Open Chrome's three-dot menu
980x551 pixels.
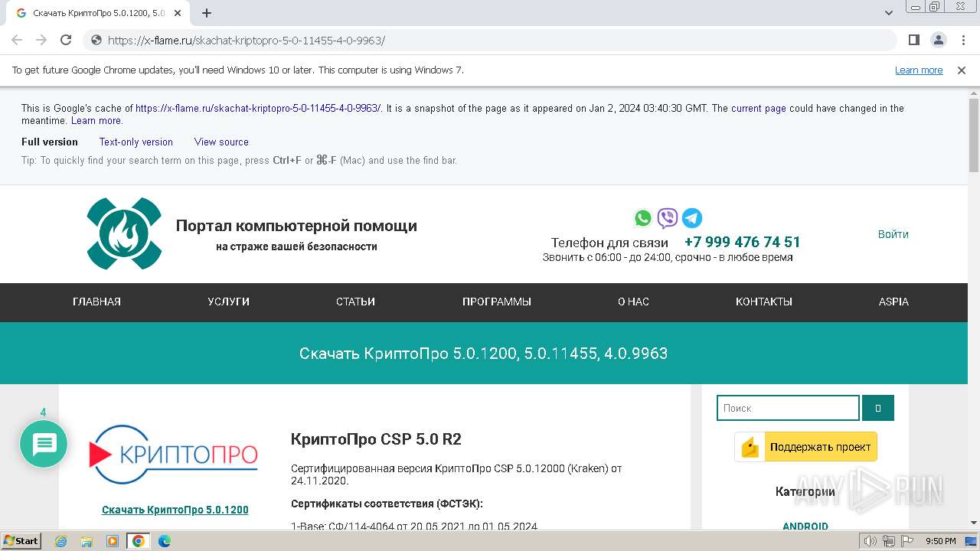963,40
